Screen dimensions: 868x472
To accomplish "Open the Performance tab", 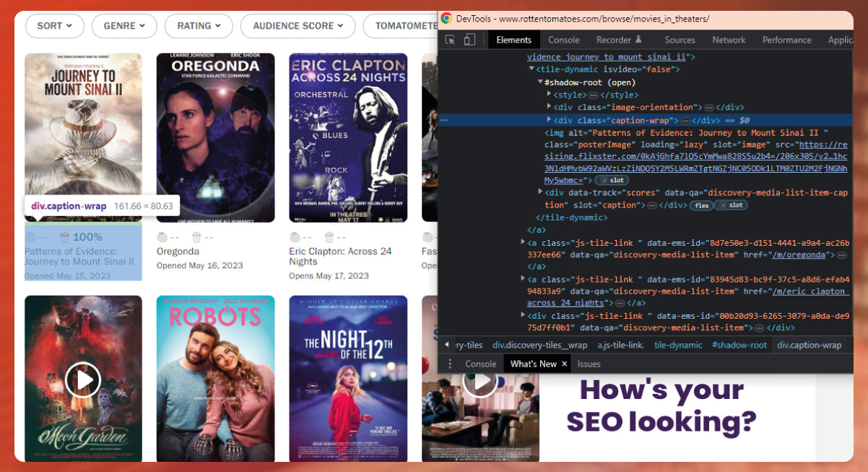I will click(x=787, y=40).
